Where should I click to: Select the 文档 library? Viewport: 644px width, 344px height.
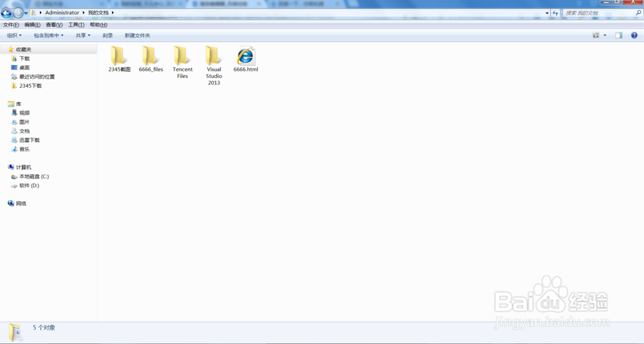pos(24,131)
